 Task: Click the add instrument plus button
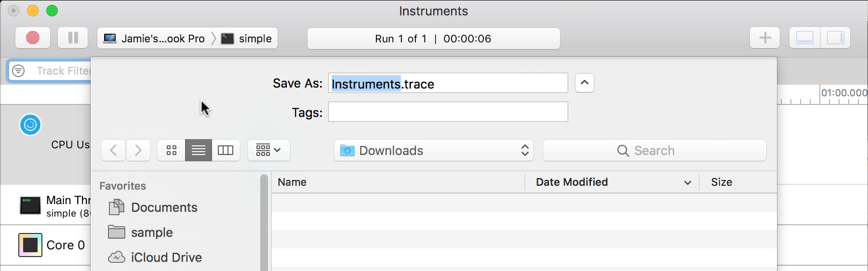pos(764,38)
